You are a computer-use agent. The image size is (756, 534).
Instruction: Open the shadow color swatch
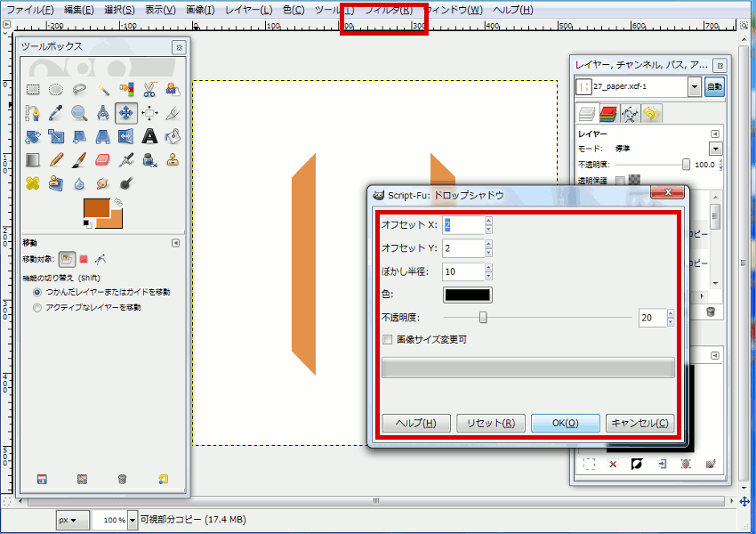click(466, 294)
